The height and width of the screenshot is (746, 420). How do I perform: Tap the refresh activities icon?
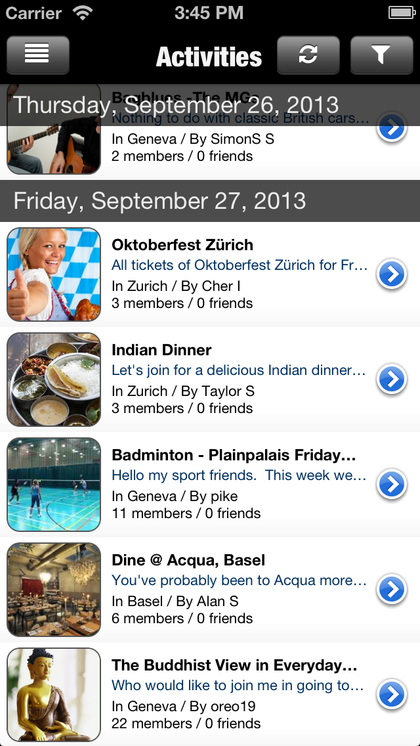308,55
